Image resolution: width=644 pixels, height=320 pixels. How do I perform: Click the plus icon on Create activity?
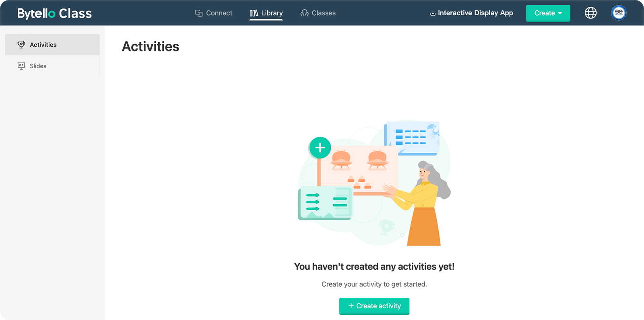351,306
